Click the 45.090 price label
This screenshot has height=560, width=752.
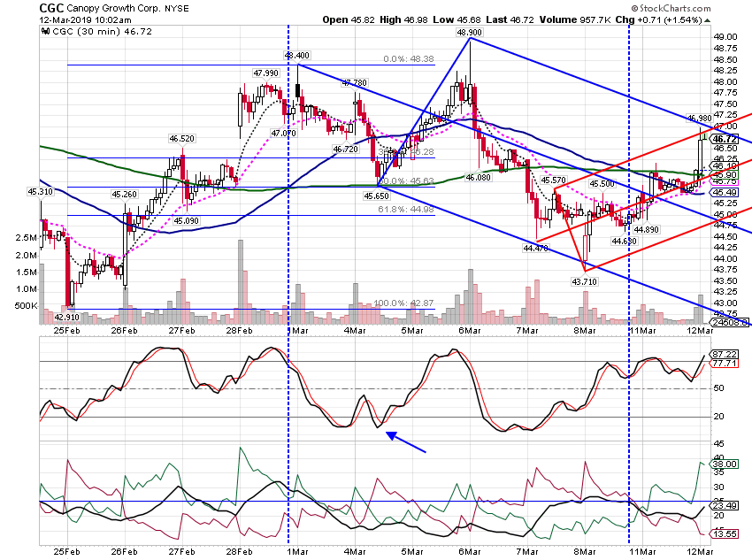pyautogui.click(x=186, y=221)
